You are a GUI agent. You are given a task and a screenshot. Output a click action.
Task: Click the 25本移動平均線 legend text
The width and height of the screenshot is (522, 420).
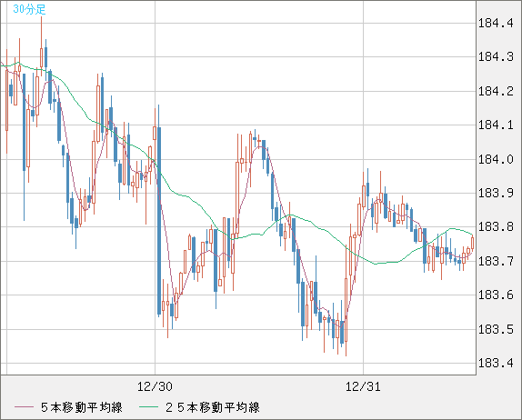click(213, 407)
